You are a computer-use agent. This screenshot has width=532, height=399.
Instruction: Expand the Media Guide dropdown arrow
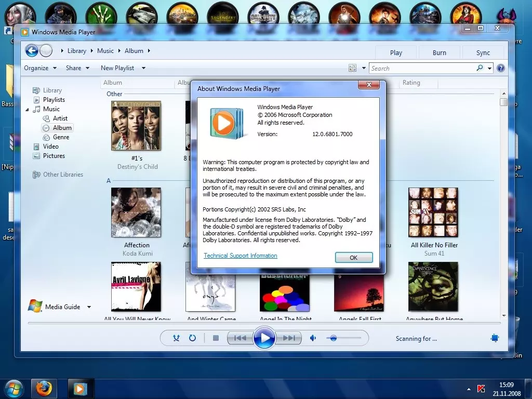(89, 307)
